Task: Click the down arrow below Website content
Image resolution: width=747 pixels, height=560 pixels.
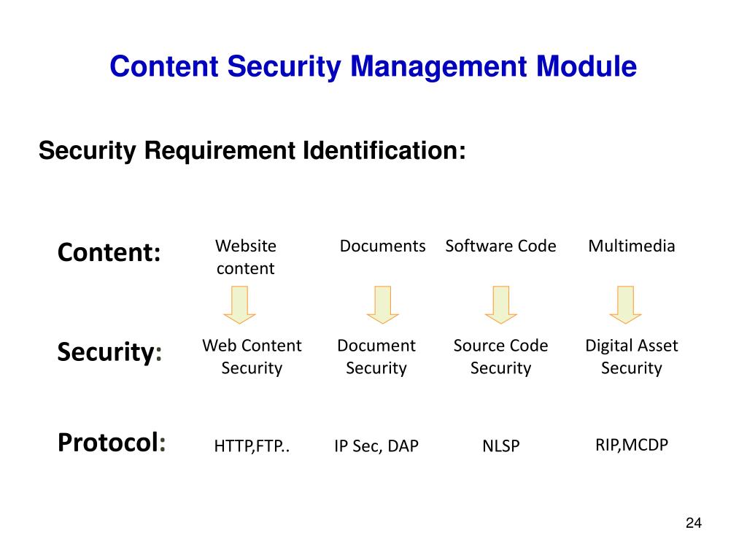Action: coord(239,305)
